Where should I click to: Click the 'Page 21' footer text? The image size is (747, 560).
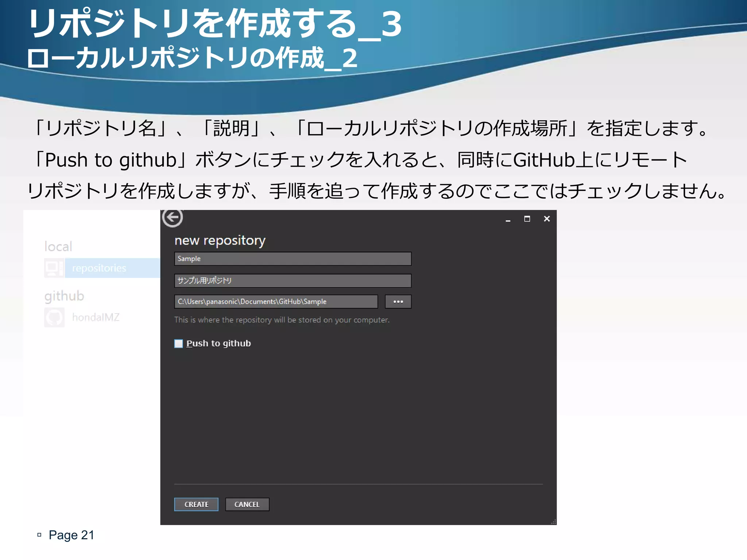tap(71, 535)
